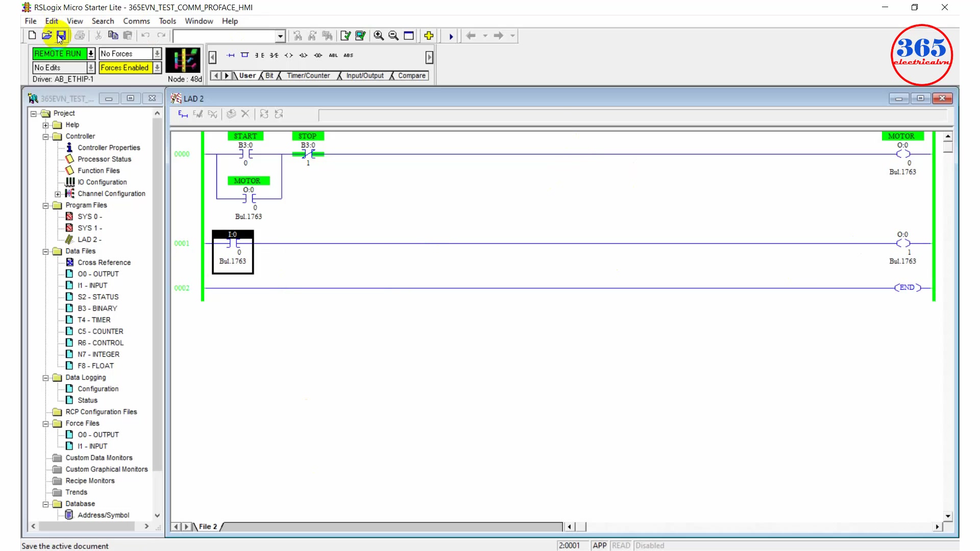Click the File 2 tab at the bottom
This screenshot has height=551, width=980.
(208, 527)
